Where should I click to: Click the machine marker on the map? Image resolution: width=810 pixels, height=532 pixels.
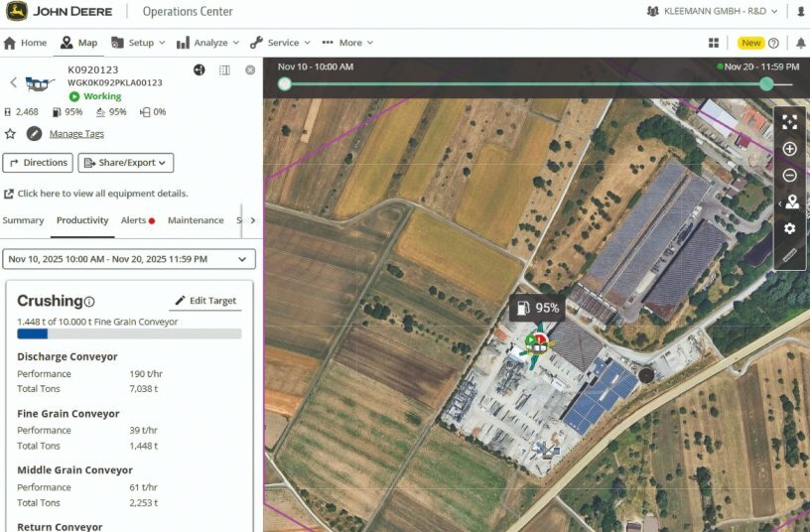pos(536,344)
